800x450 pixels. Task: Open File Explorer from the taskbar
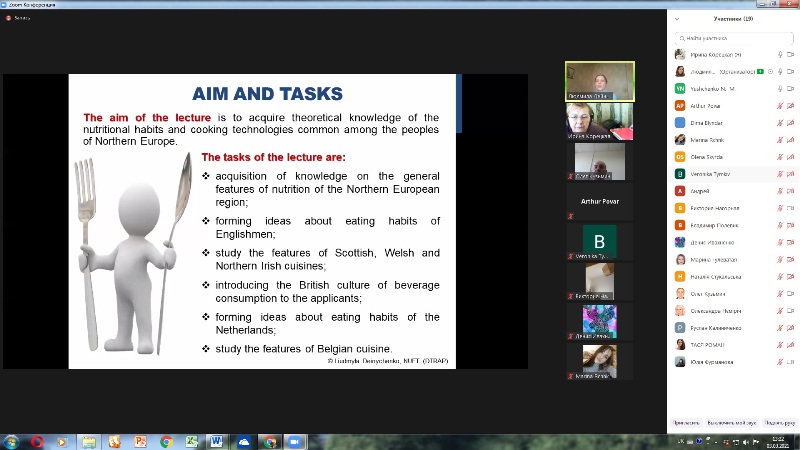89,442
